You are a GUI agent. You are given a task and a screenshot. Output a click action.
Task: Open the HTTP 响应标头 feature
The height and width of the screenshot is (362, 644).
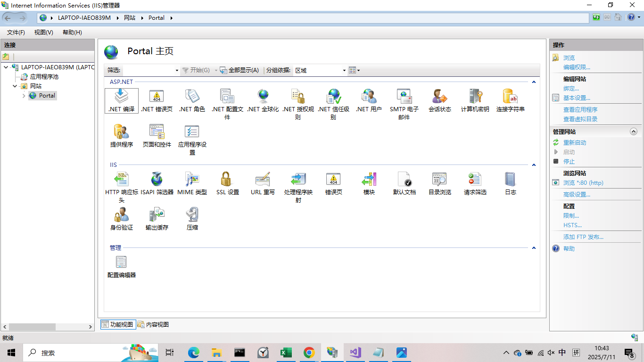pyautogui.click(x=122, y=187)
